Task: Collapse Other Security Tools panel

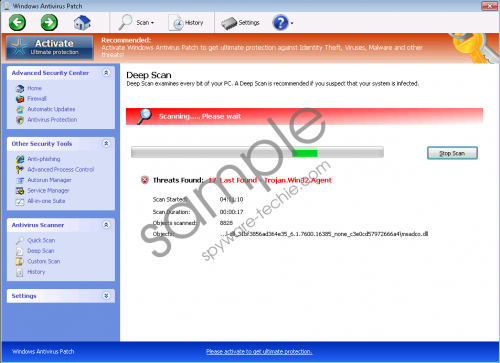Action: (106, 144)
